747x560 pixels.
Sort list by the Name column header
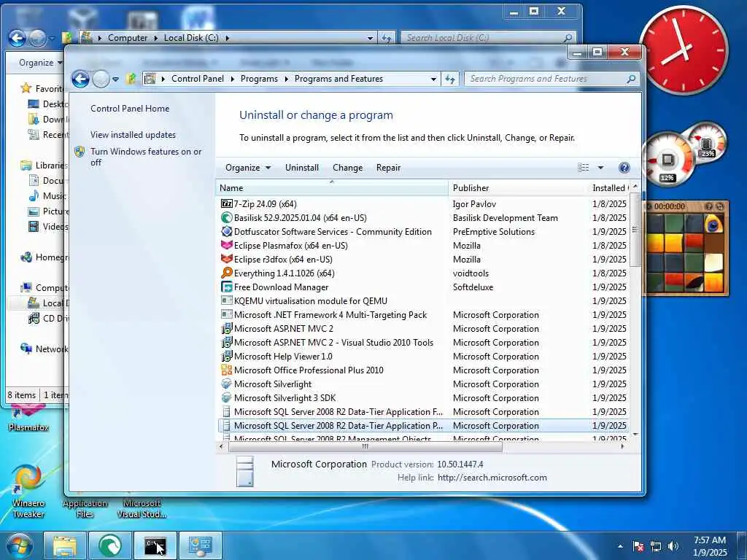[x=332, y=188]
